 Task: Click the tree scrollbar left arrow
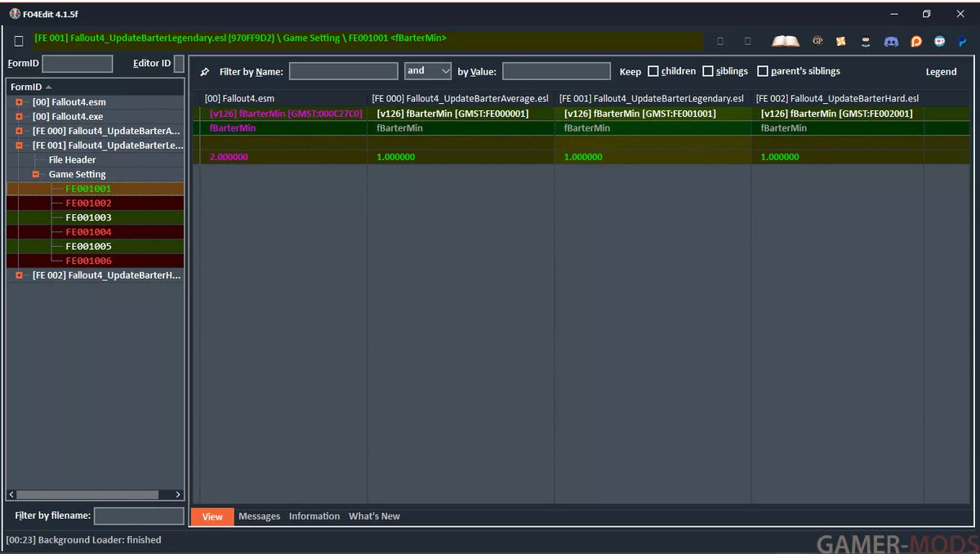pyautogui.click(x=11, y=495)
